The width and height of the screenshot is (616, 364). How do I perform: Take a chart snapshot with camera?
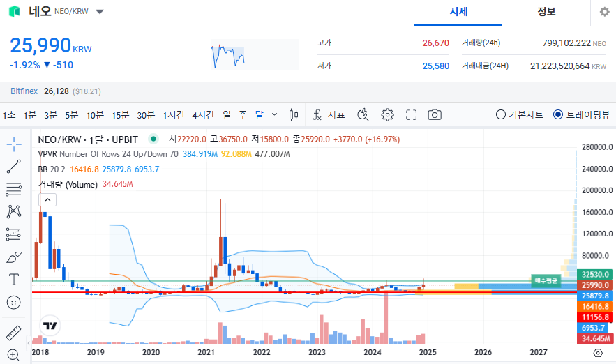[x=435, y=114]
